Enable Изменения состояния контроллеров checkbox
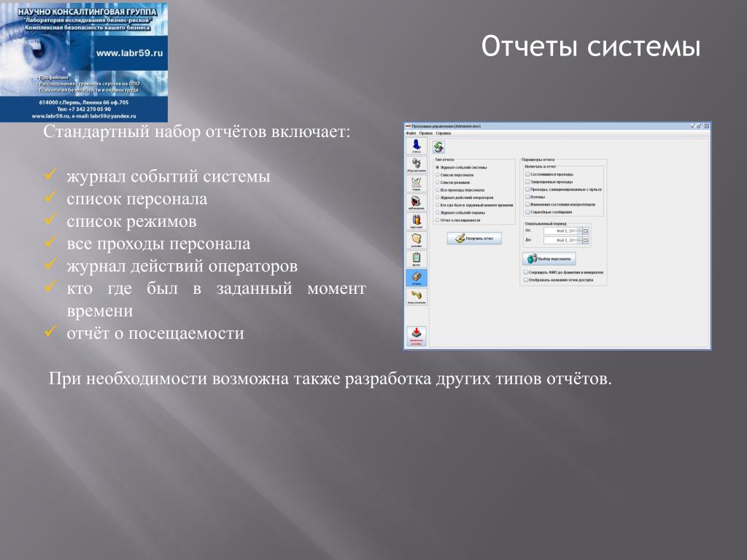The image size is (747, 560). (527, 204)
